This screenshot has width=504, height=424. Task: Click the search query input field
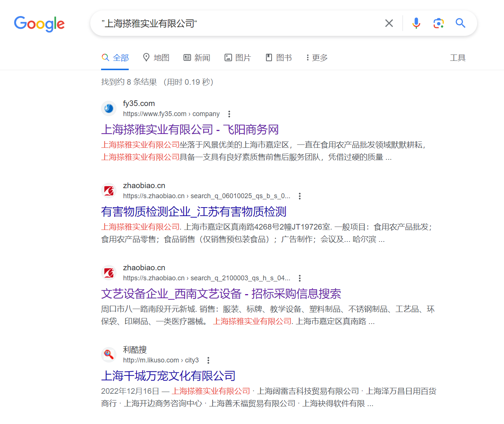click(x=239, y=24)
